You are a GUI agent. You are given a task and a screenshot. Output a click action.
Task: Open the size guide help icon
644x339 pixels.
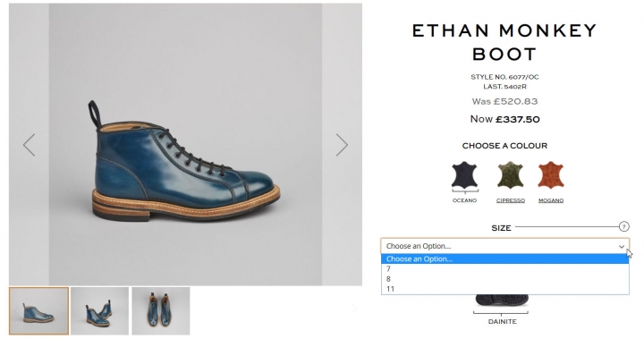(623, 226)
